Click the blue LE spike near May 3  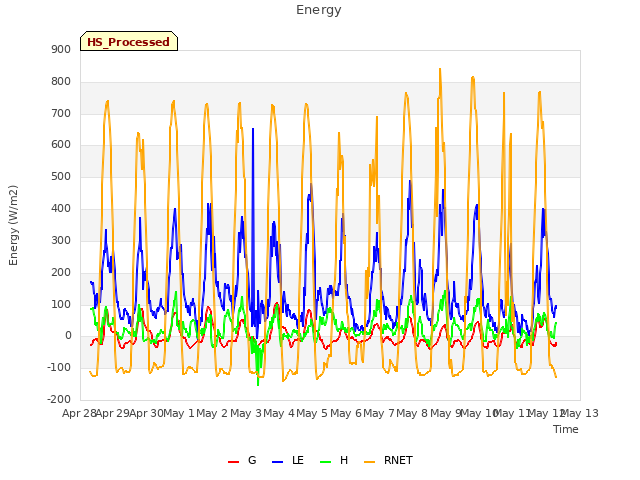[253, 129]
